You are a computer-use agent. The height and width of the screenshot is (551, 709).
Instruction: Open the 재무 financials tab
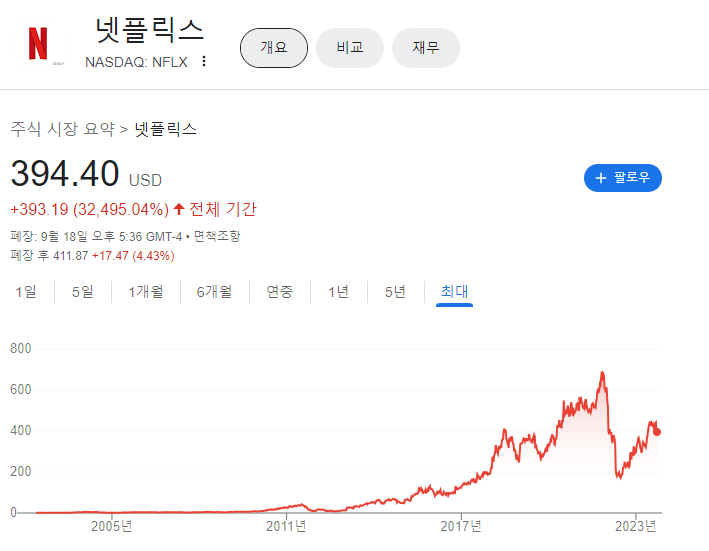tap(426, 48)
